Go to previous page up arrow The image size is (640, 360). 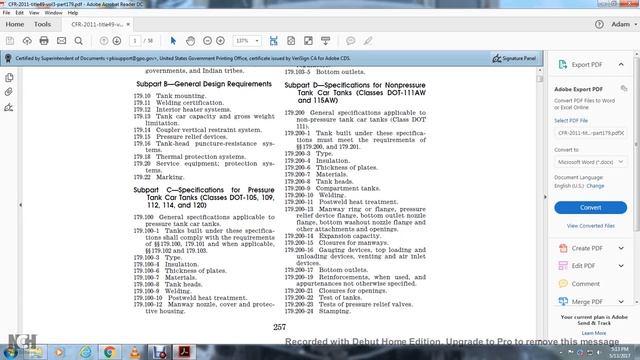104,41
